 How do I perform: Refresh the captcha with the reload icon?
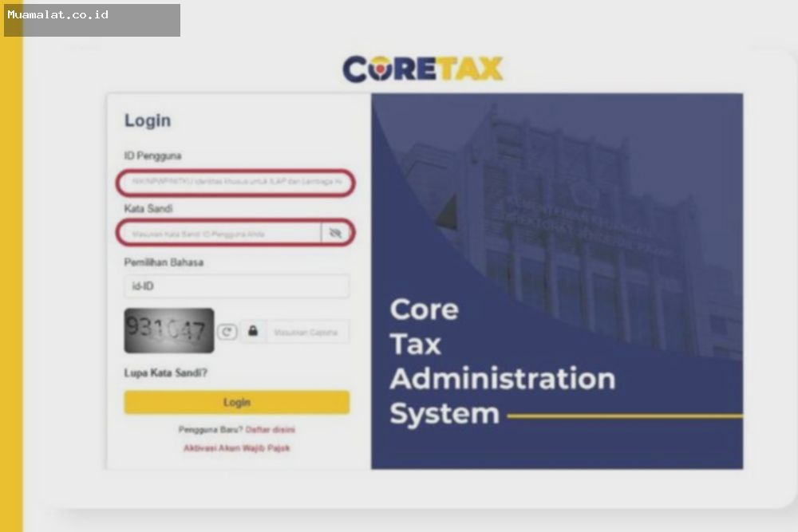(227, 332)
